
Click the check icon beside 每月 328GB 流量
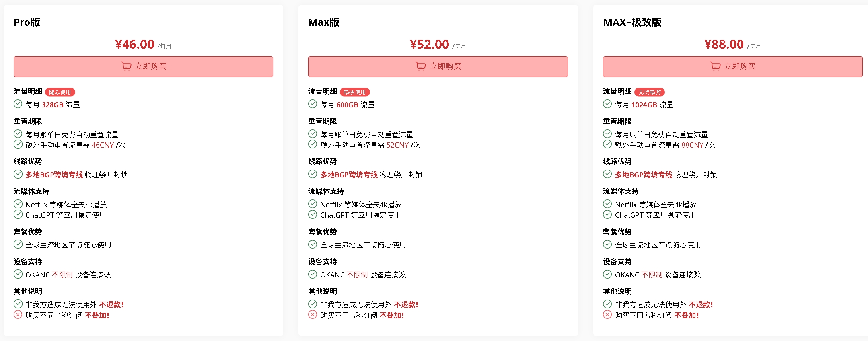(18, 104)
